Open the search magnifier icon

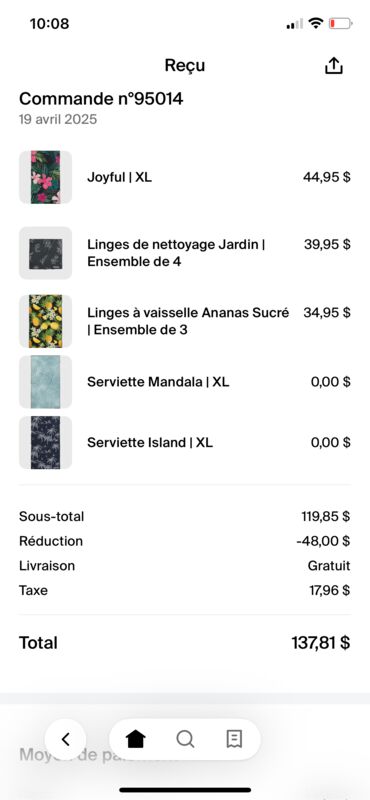coord(185,739)
